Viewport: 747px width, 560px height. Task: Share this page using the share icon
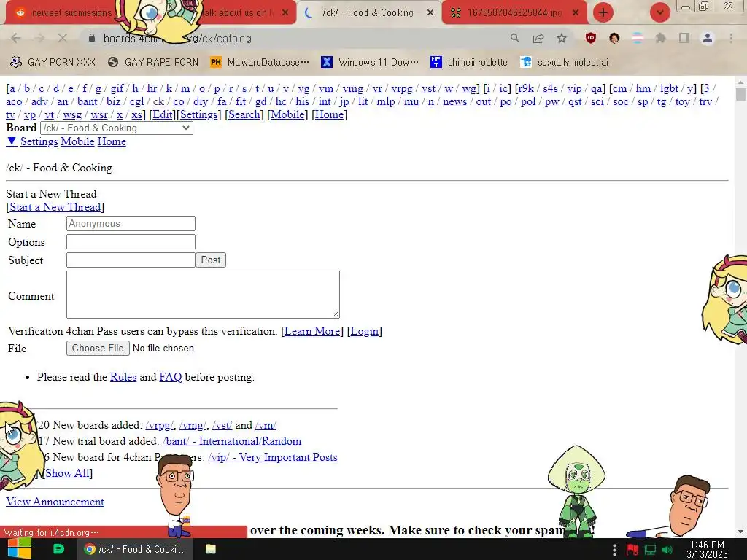click(x=538, y=38)
